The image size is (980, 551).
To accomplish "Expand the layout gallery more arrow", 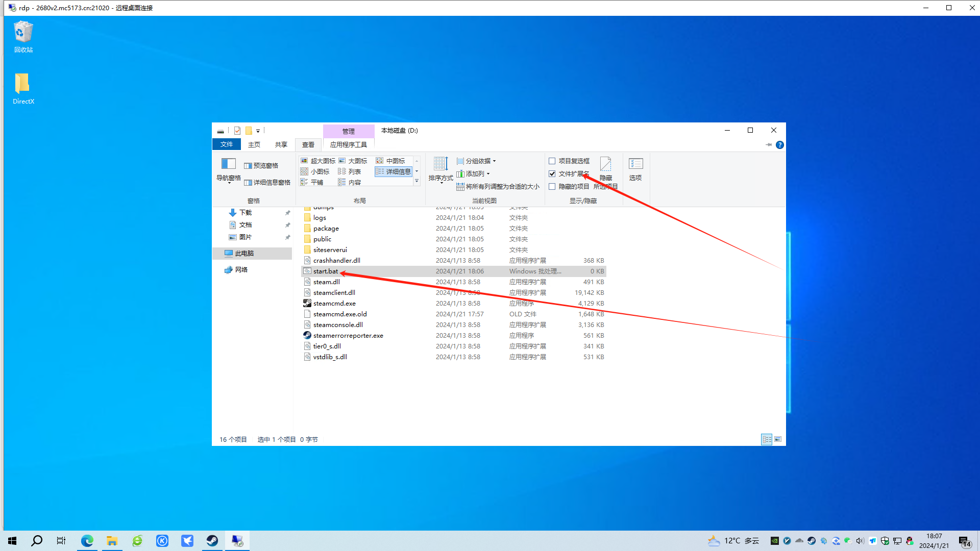I will 416,181.
